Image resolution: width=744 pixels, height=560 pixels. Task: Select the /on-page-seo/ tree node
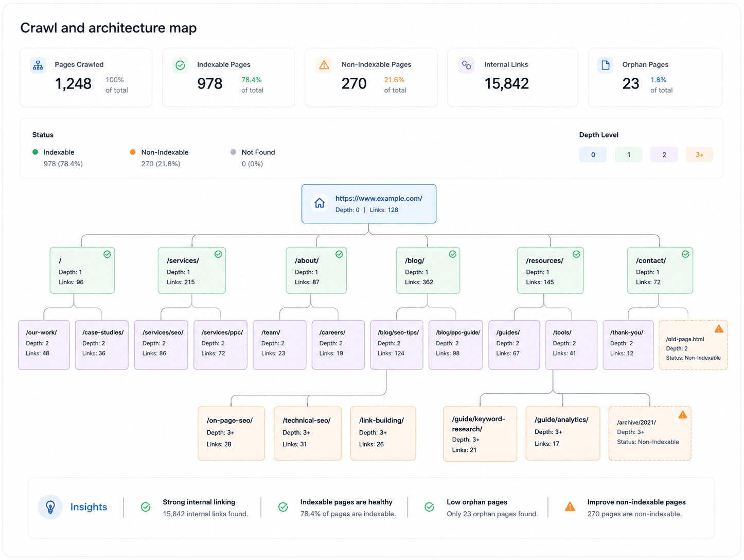[x=232, y=433]
